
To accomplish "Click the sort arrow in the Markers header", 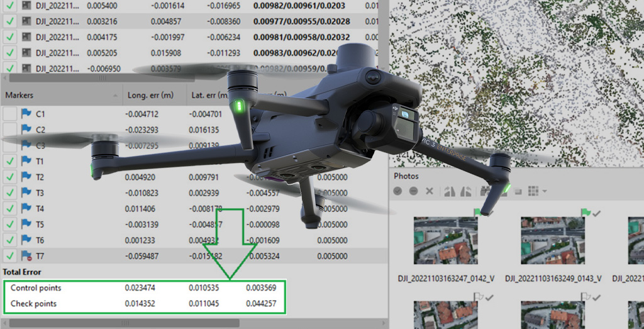I will [114, 95].
